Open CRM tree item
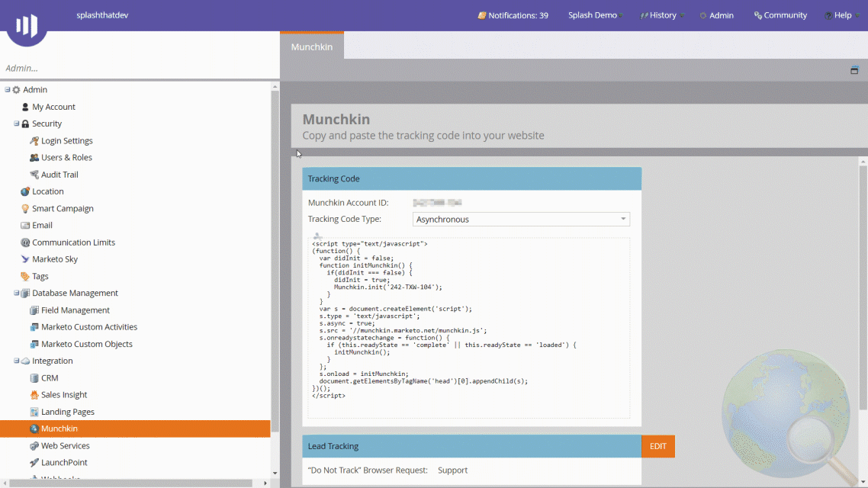This screenshot has width=868, height=488. 50,378
